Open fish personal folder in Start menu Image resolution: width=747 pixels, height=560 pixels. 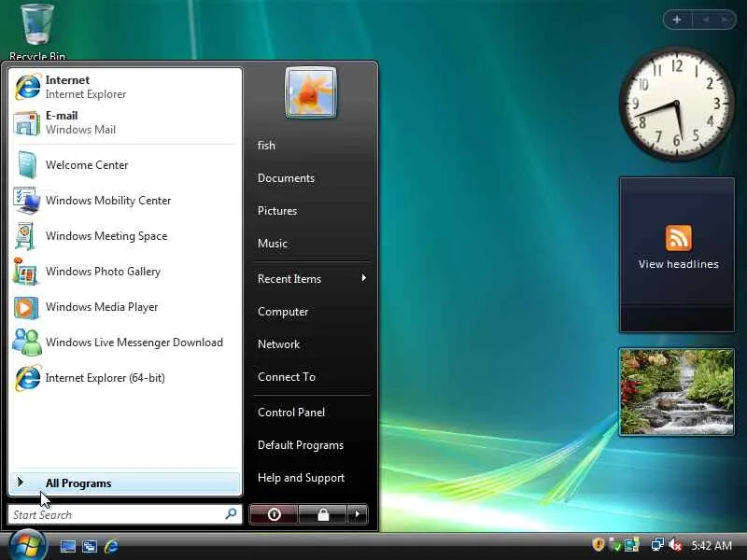[266, 146]
